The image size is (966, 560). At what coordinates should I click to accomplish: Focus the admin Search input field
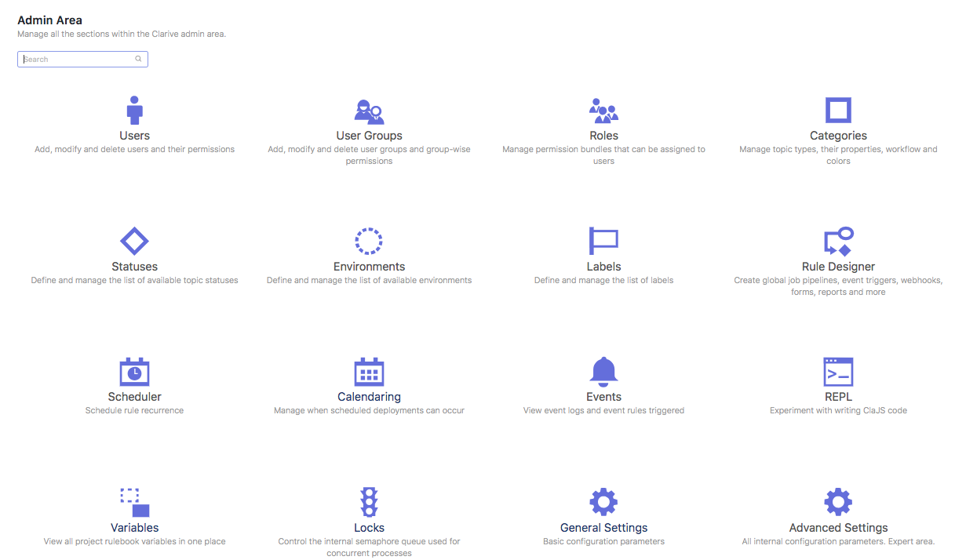click(82, 59)
